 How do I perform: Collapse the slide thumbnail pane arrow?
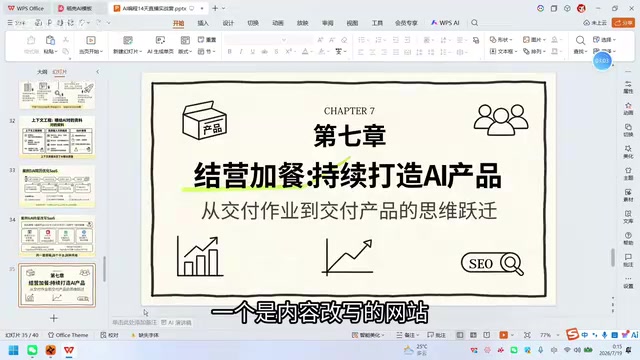click(98, 72)
